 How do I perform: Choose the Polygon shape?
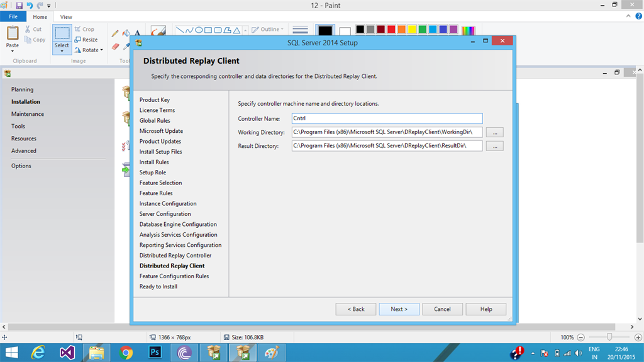(227, 30)
